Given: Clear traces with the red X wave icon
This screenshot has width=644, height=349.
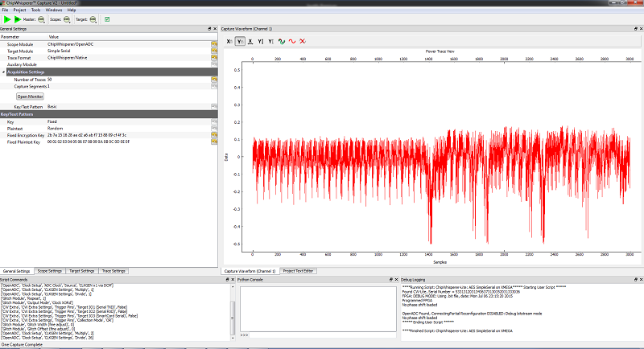Looking at the screenshot, I should click(302, 41).
